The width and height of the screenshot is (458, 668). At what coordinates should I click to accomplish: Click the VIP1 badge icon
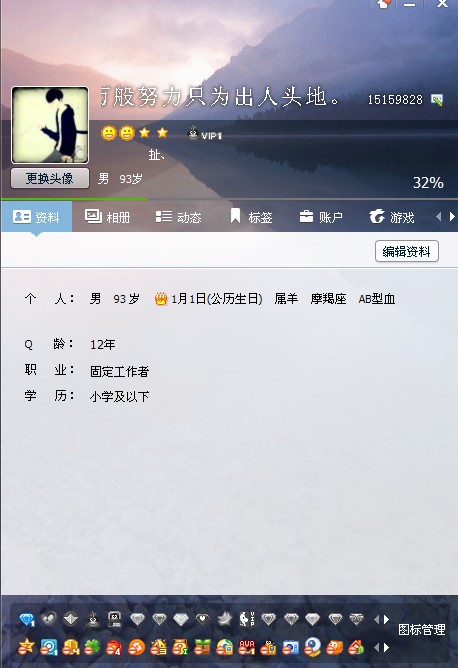point(205,134)
